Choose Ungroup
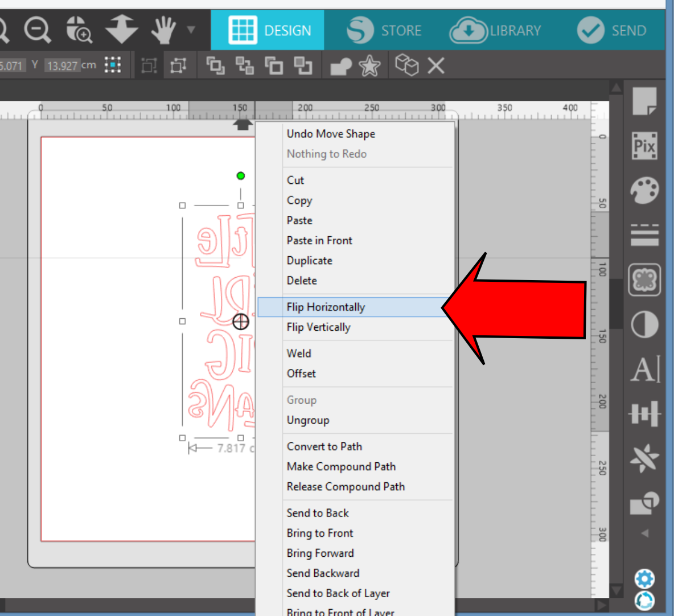Screen dimensions: 674x616 (x=308, y=420)
